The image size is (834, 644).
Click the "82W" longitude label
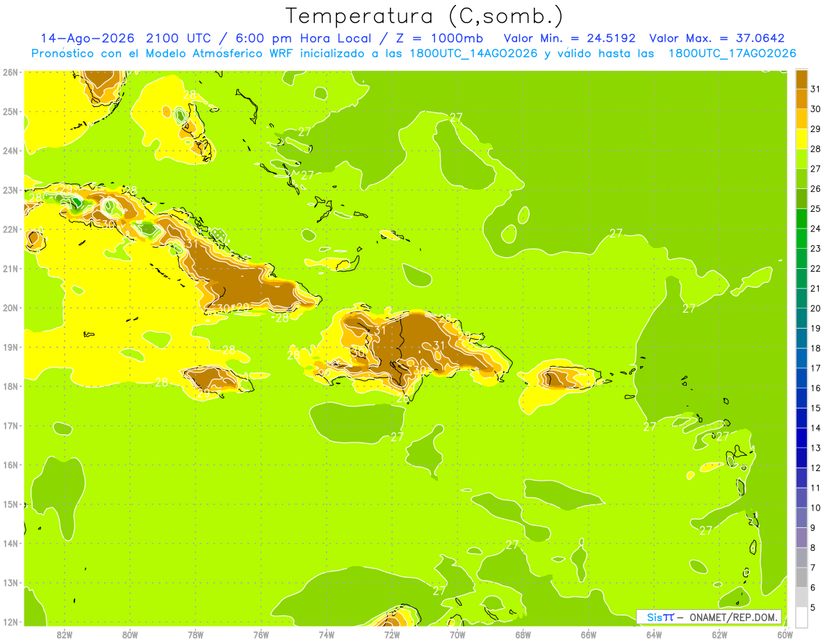(x=64, y=634)
